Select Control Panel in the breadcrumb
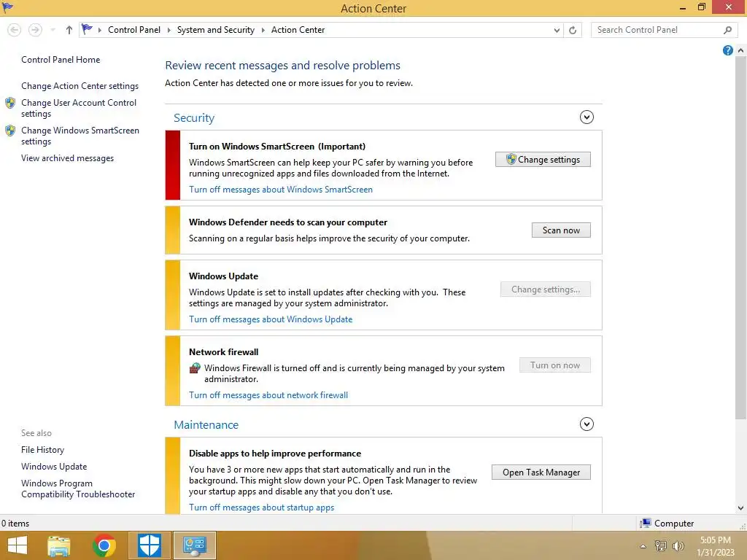This screenshot has height=560, width=747. tap(134, 29)
